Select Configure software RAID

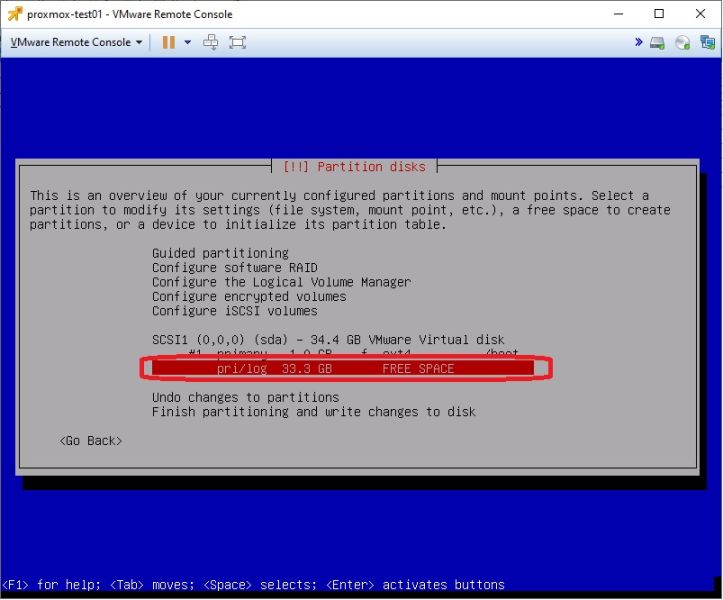point(235,267)
